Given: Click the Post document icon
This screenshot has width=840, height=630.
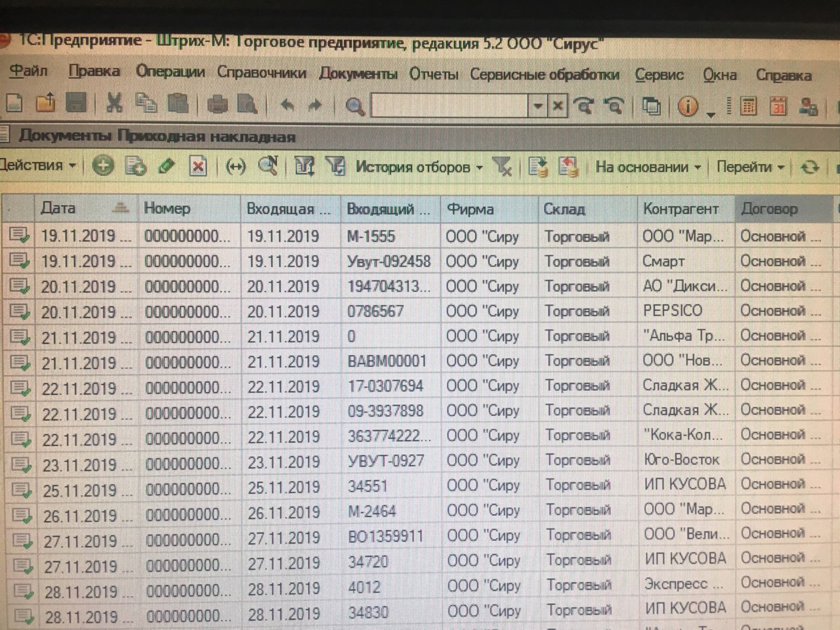Looking at the screenshot, I should pos(538,167).
